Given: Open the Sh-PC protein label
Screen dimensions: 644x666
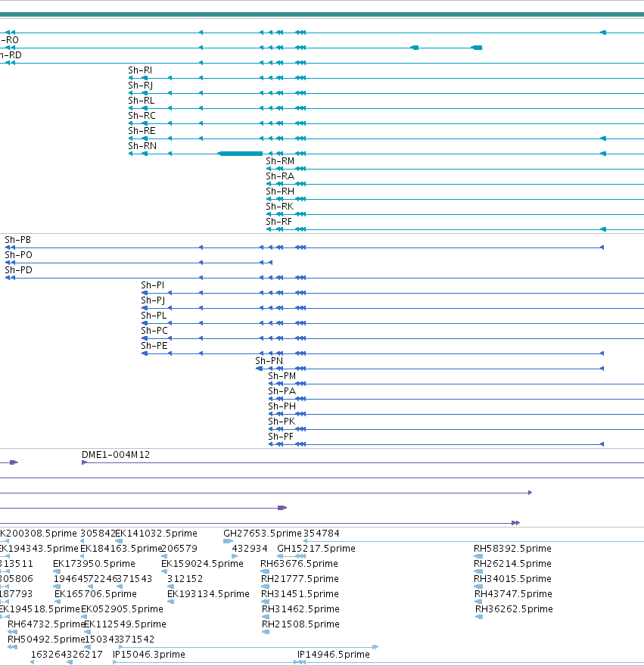Looking at the screenshot, I should point(154,331).
